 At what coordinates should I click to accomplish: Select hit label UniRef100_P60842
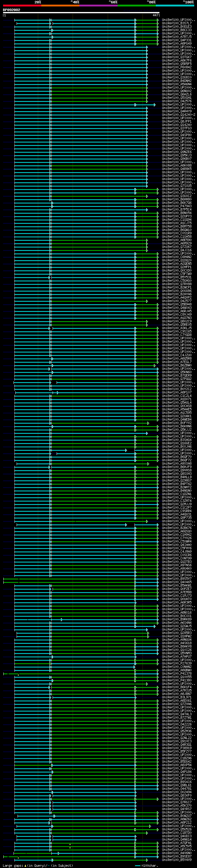click(x=177, y=67)
